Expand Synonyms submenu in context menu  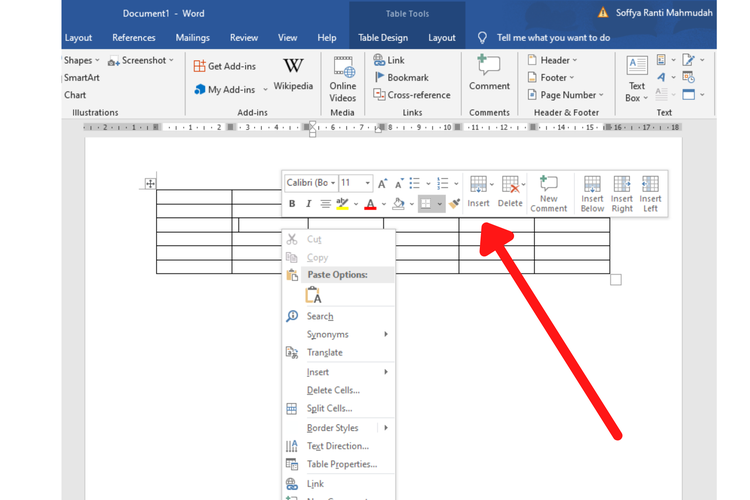(339, 334)
